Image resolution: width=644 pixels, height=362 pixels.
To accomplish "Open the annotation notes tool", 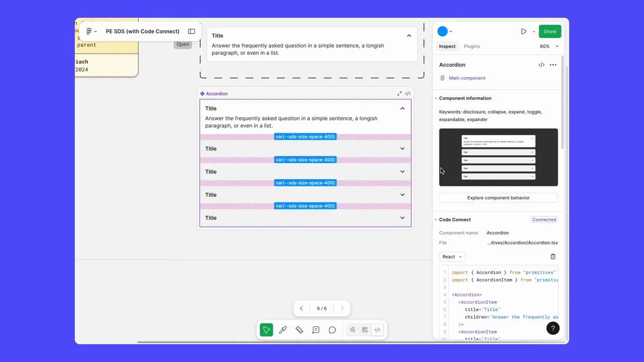I will [316, 329].
